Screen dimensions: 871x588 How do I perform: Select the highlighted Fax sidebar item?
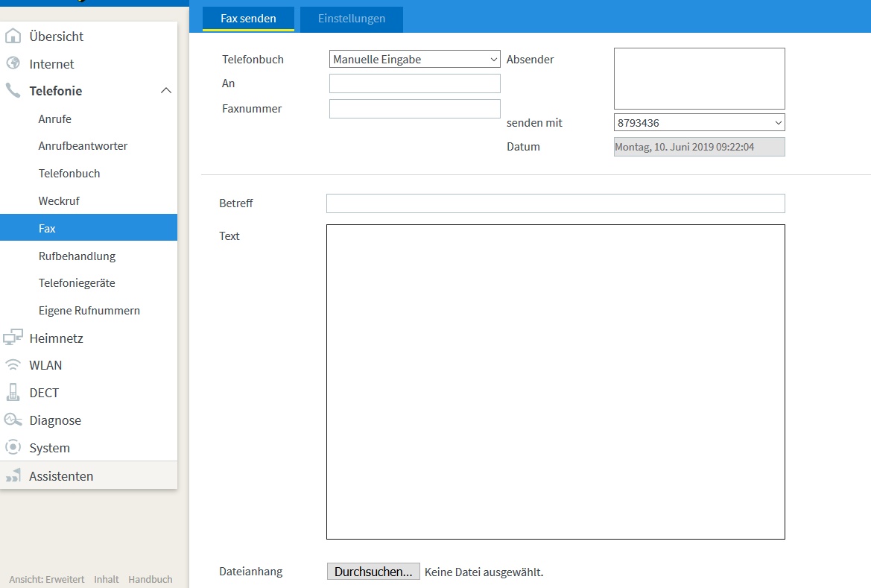coord(89,228)
